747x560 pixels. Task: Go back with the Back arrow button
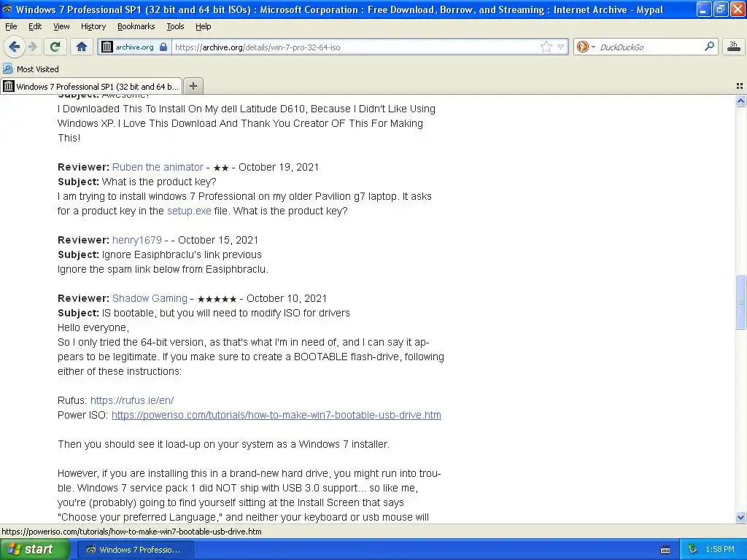(x=14, y=47)
